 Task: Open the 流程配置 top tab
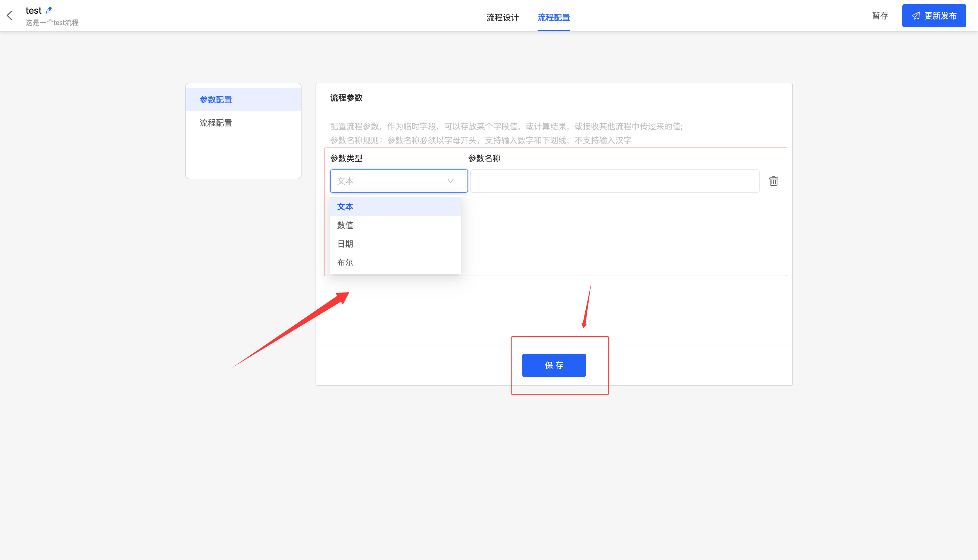553,17
